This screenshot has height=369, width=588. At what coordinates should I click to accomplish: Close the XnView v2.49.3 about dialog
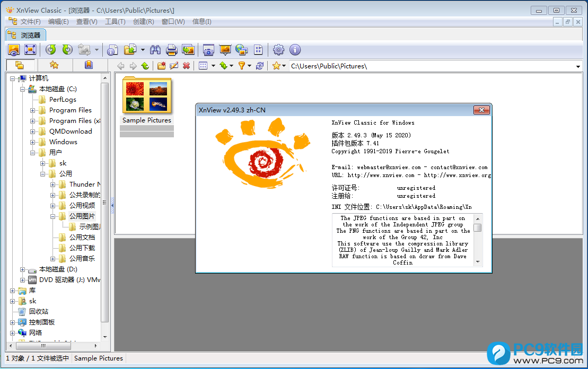tap(481, 110)
